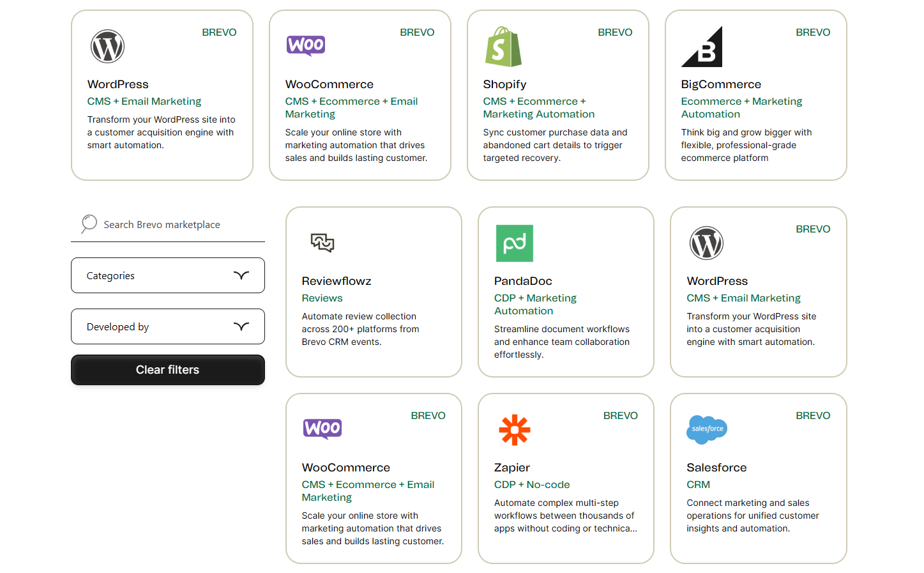Open the BigCommerce integration title

(x=721, y=84)
